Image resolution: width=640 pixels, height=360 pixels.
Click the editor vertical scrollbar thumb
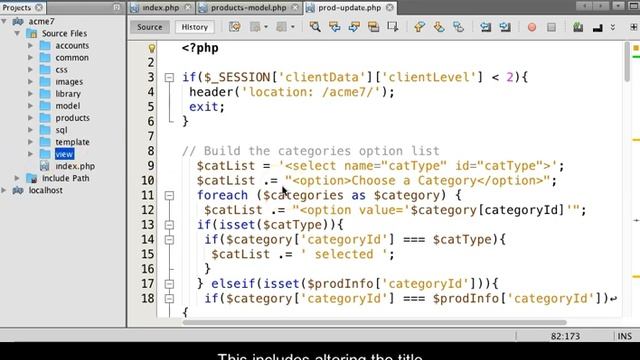[627, 62]
